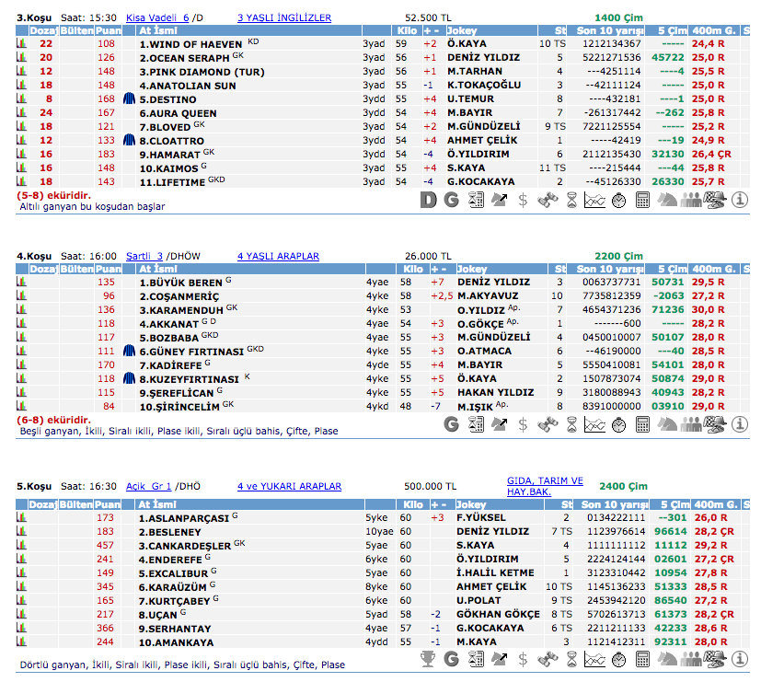Viewport: 784px width, 682px height.
Task: Click the Açık Gr 1 link
Action: 148,486
